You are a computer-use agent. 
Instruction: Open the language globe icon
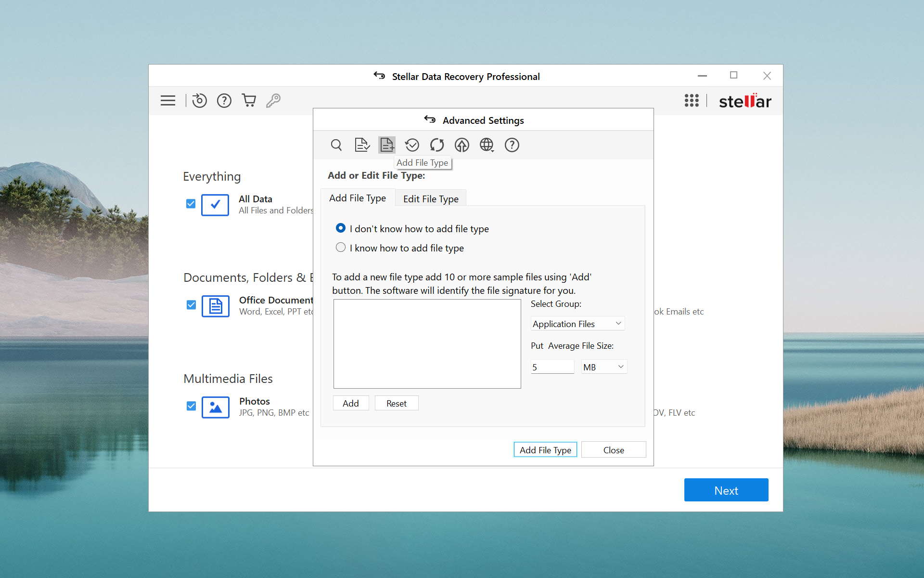[487, 145]
